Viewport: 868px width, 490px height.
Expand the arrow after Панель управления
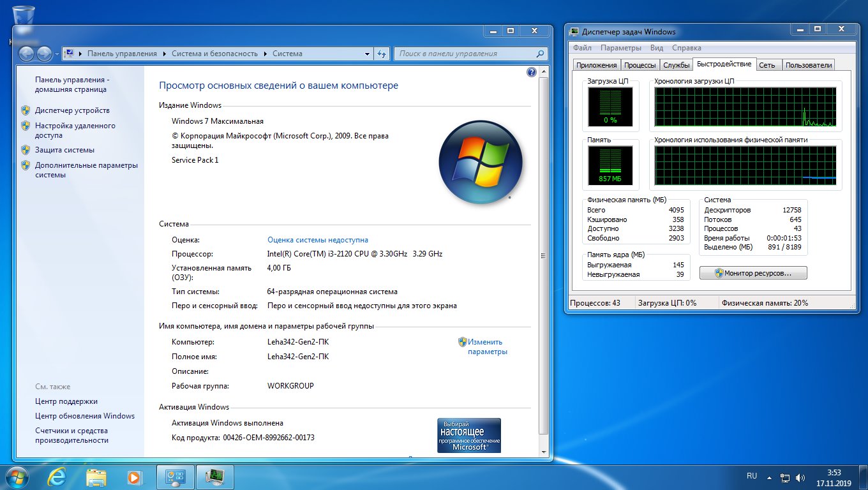[x=164, y=54]
